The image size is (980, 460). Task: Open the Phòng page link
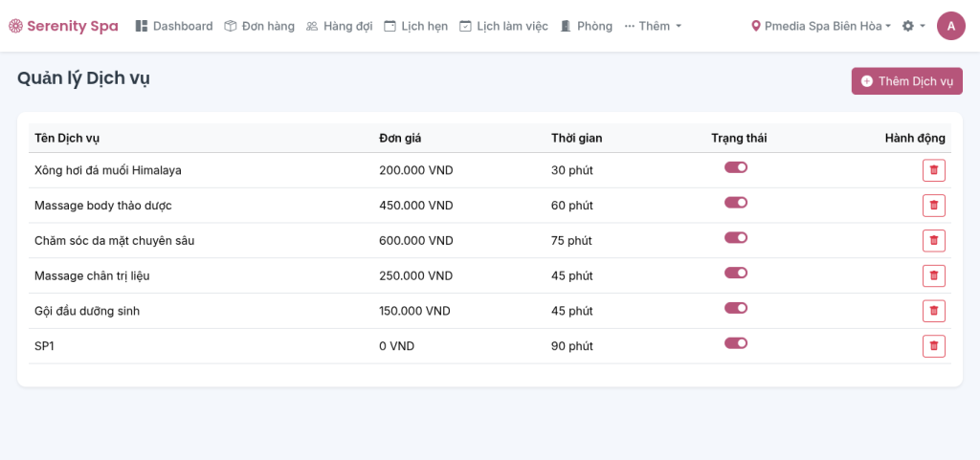pos(586,26)
